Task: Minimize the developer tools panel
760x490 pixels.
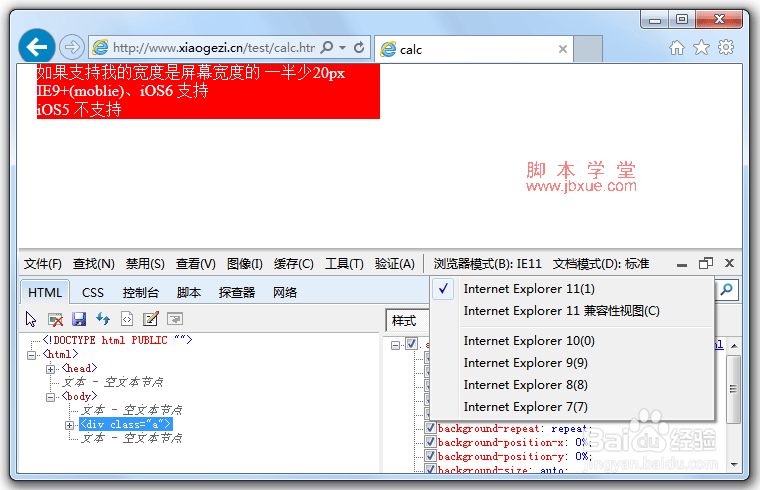Action: coord(682,264)
